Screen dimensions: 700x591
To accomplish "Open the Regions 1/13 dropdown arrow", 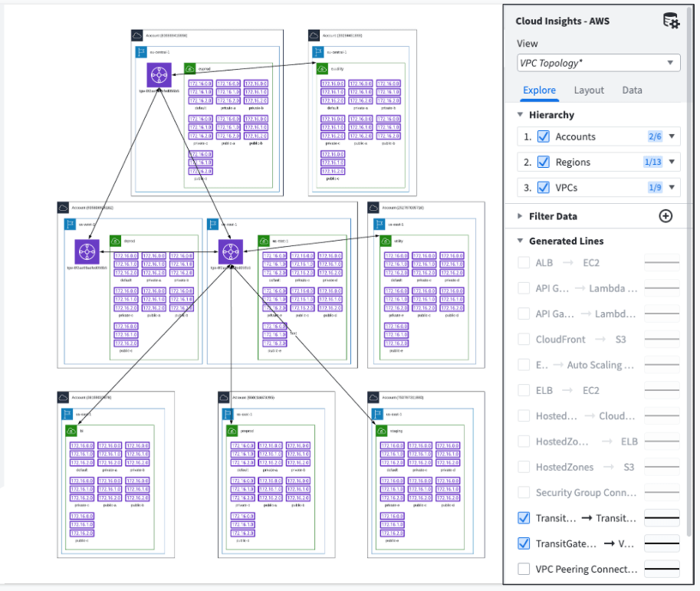I will click(x=672, y=162).
